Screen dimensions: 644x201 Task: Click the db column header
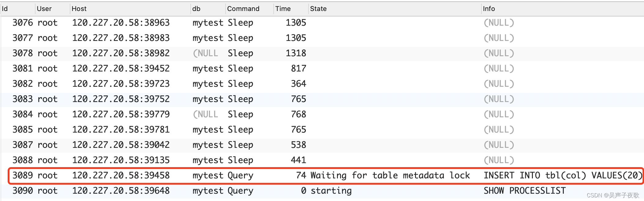tap(208, 9)
